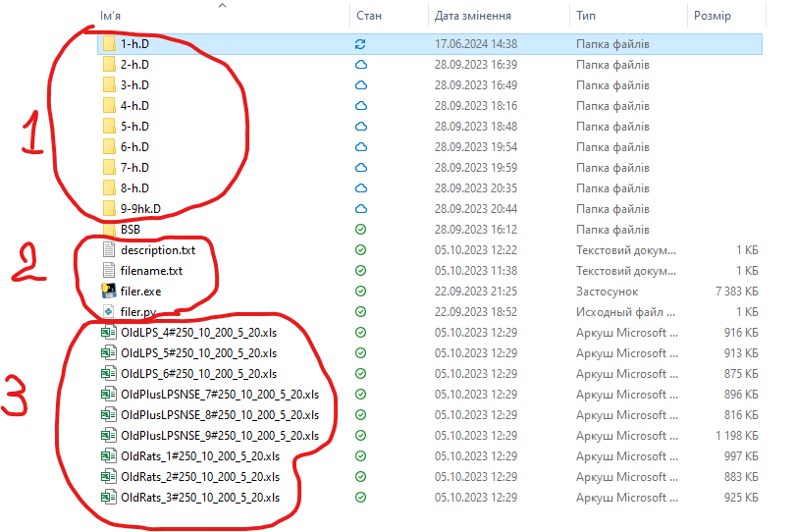Select OldLPS_6#250_10_200_5_20.xls file name
The width and height of the screenshot is (794, 532).
click(199, 374)
